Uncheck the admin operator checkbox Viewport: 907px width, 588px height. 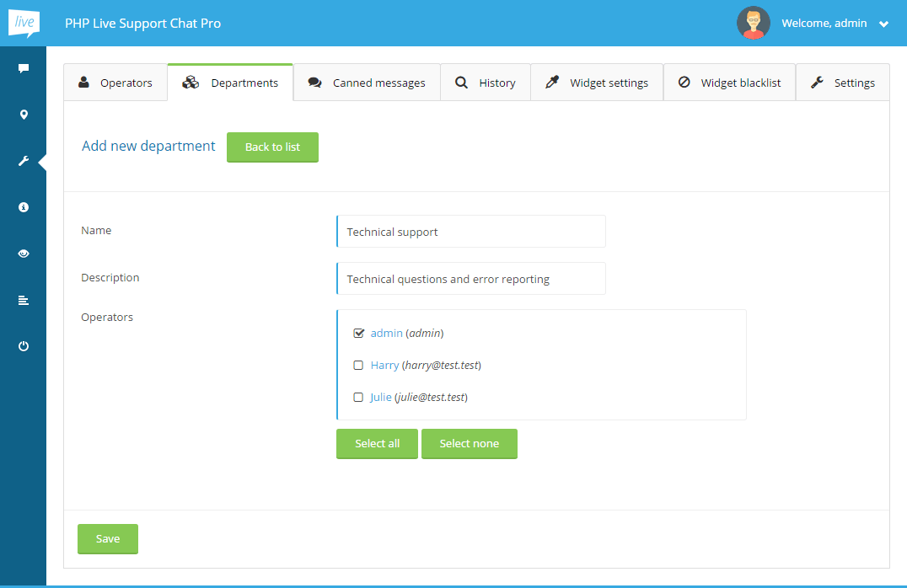[x=358, y=334]
